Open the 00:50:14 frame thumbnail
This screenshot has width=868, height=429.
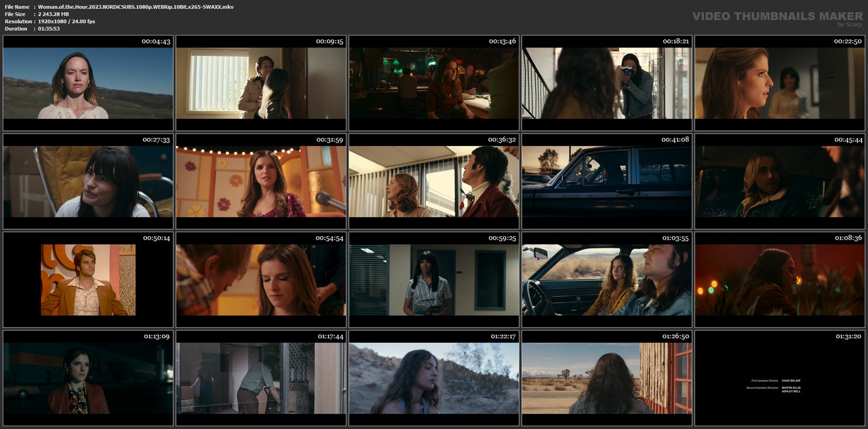click(x=88, y=280)
